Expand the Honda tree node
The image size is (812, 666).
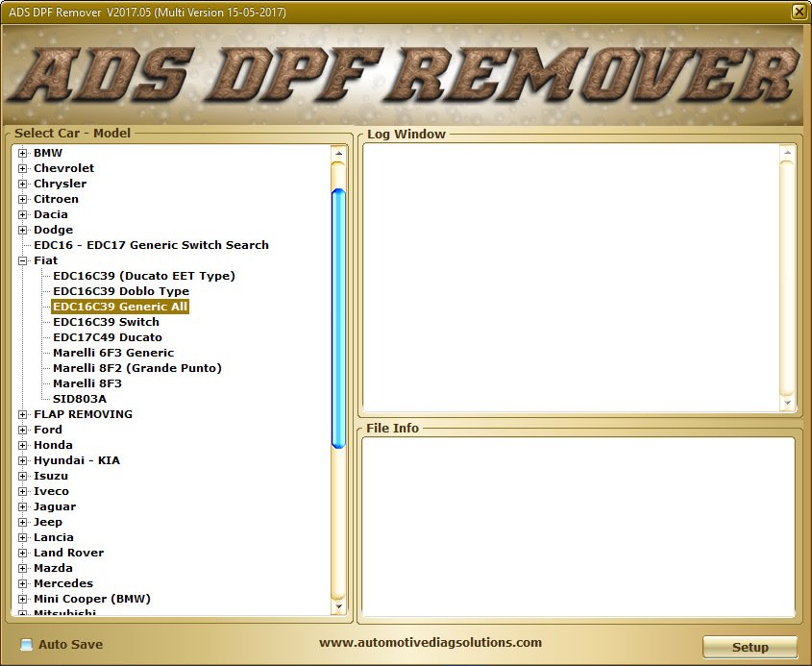point(22,445)
